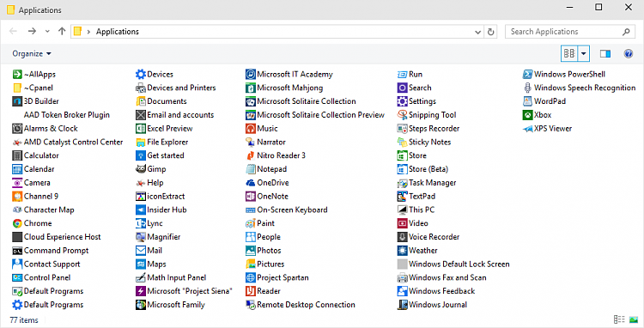644x328 pixels.
Task: Click the Windows PowerShell icon
Action: 527,75
